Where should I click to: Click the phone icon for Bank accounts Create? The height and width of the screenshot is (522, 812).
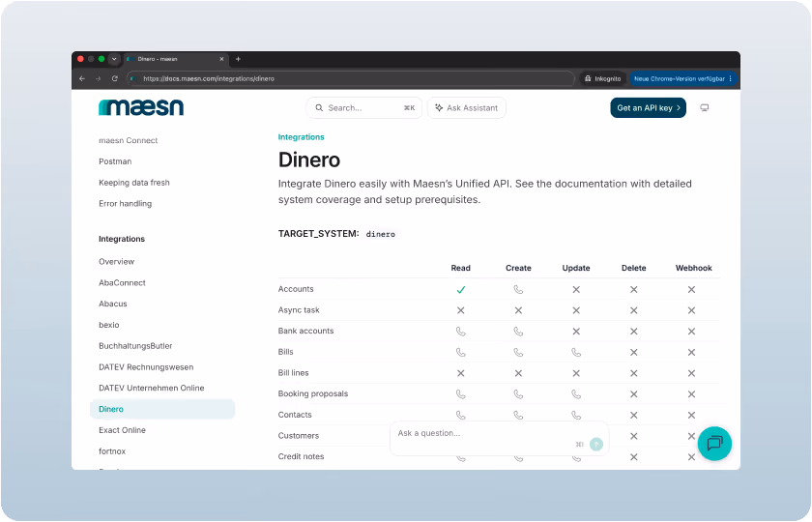point(518,332)
